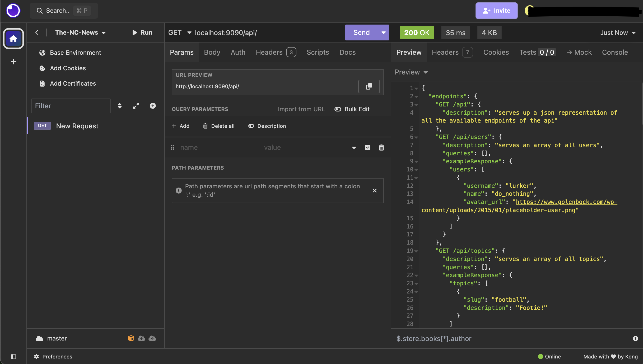
Task: Uncheck the query parameter enabled checkbox
Action: pos(367,147)
